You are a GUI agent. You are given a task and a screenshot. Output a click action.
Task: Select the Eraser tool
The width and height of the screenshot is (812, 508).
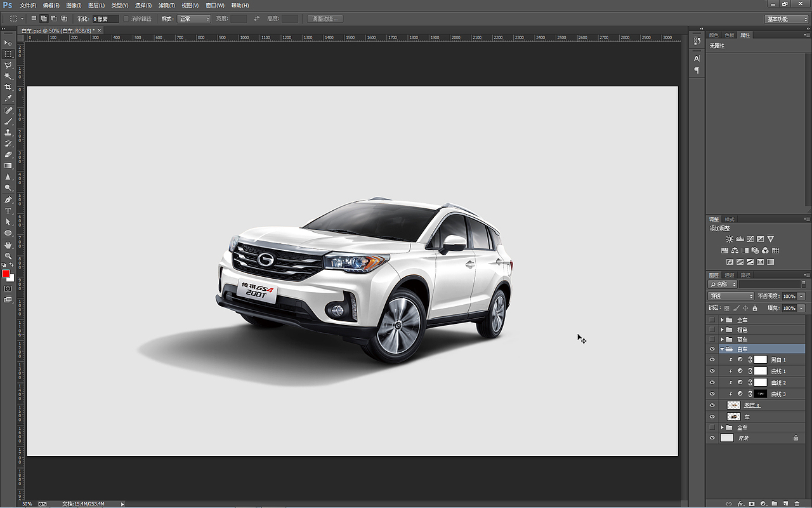(x=8, y=154)
